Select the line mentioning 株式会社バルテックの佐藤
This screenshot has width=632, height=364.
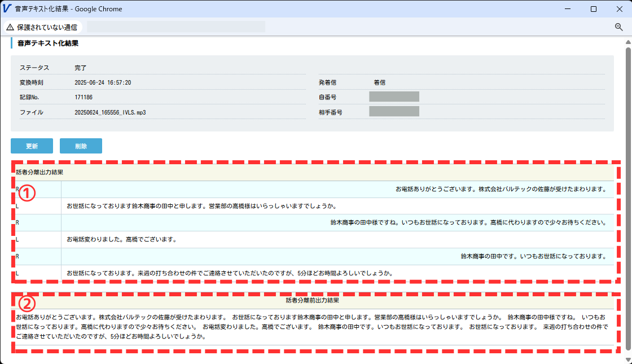point(501,189)
